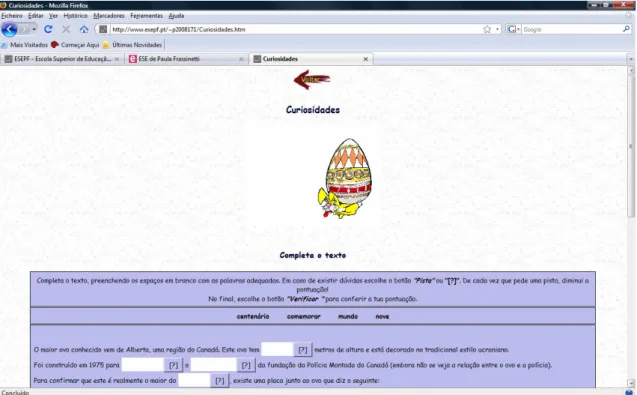Image resolution: width=637 pixels, height=395 pixels.
Task: Open the Histórico menu
Action: pos(75,15)
